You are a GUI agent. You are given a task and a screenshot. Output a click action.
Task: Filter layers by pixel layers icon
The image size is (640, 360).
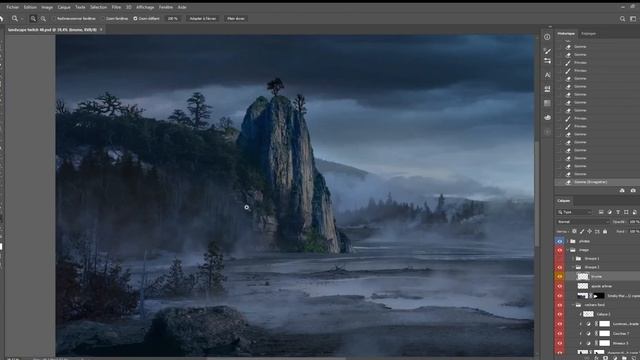[x=601, y=212]
